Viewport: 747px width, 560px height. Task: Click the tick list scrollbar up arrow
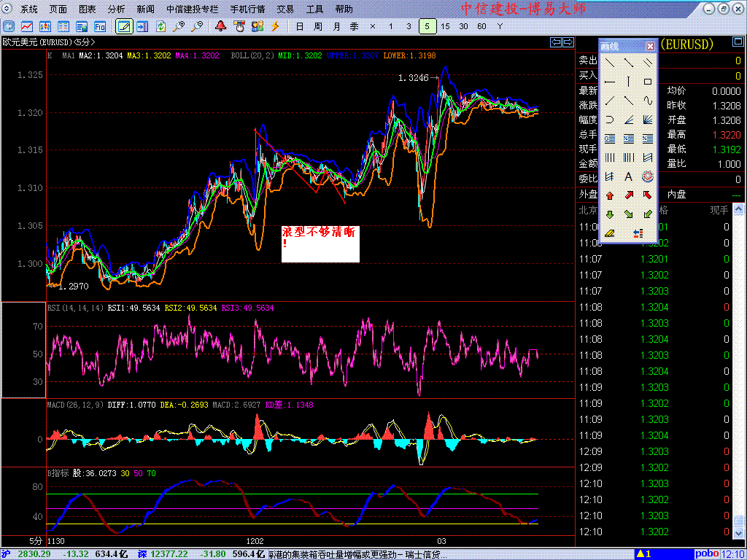[738, 209]
